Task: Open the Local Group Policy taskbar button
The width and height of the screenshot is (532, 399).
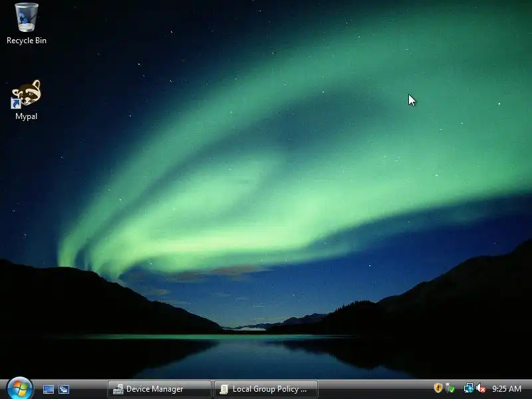Action: tap(266, 389)
